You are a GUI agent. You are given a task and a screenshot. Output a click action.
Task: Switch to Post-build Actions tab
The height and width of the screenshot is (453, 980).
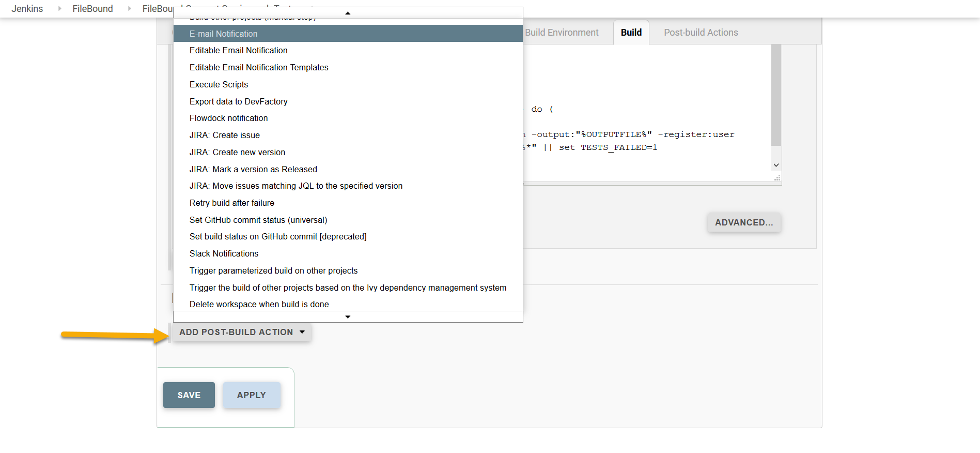[x=701, y=33]
